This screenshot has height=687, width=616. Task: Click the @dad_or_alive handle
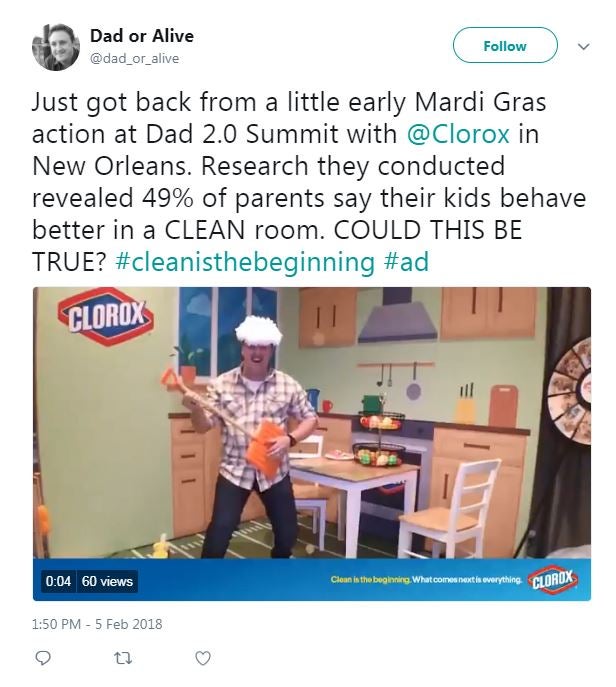134,58
